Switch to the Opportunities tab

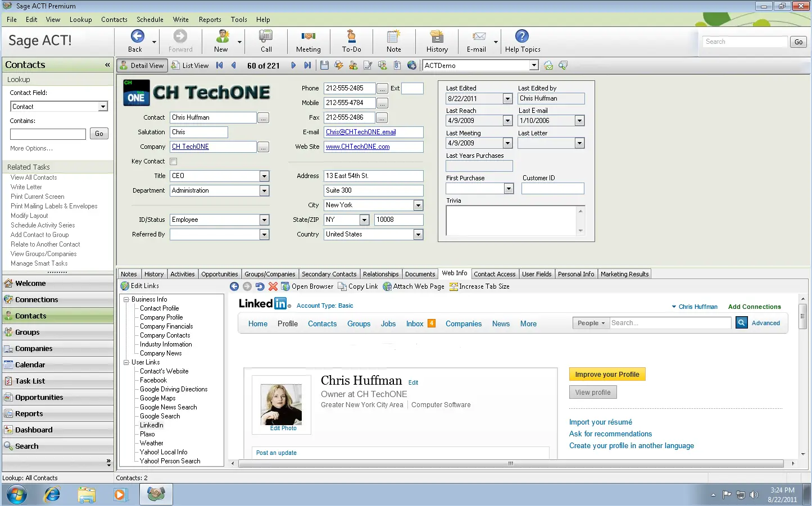pyautogui.click(x=220, y=274)
